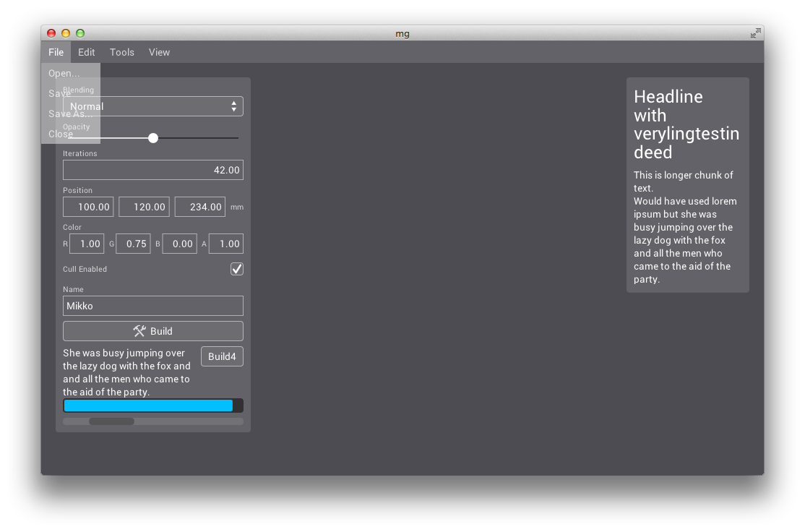Click the 'She was busy jumping over' text block
The width and height of the screenshot is (805, 532).
coord(127,372)
